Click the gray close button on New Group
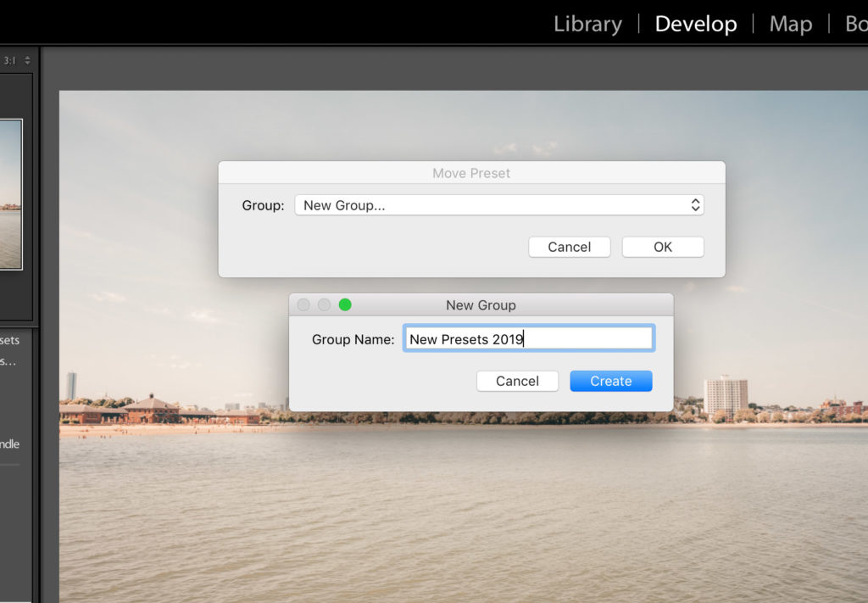Viewport: 868px width, 603px height. click(x=303, y=305)
